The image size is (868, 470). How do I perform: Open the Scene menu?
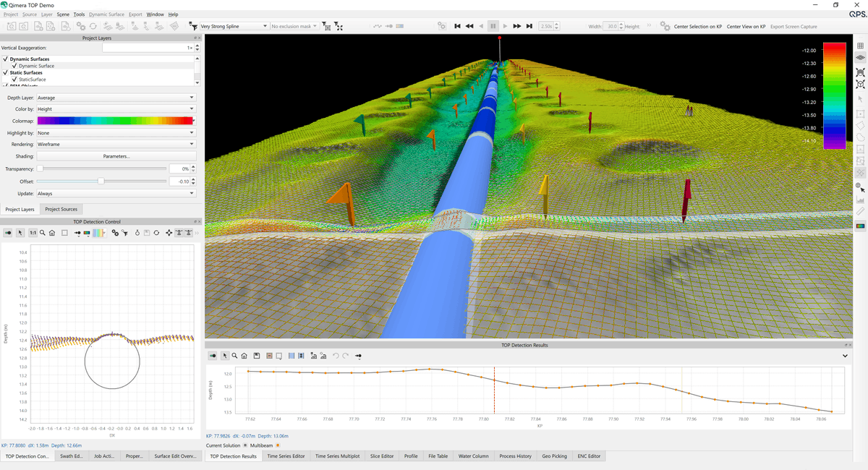point(64,14)
